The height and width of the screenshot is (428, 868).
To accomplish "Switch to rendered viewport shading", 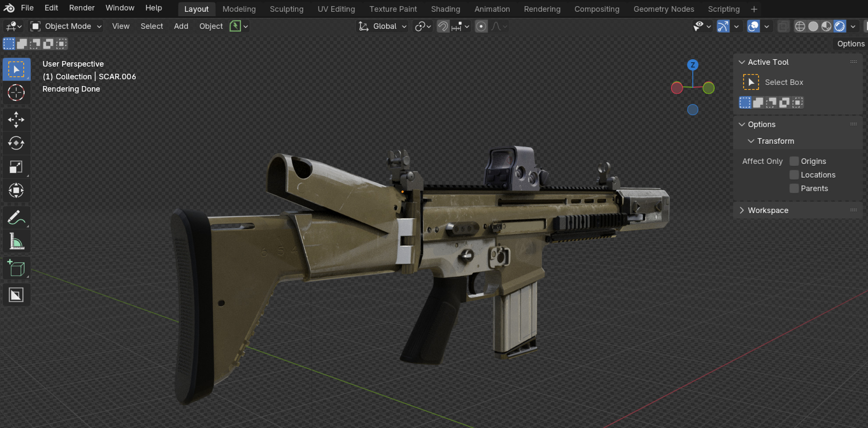I will [x=840, y=26].
